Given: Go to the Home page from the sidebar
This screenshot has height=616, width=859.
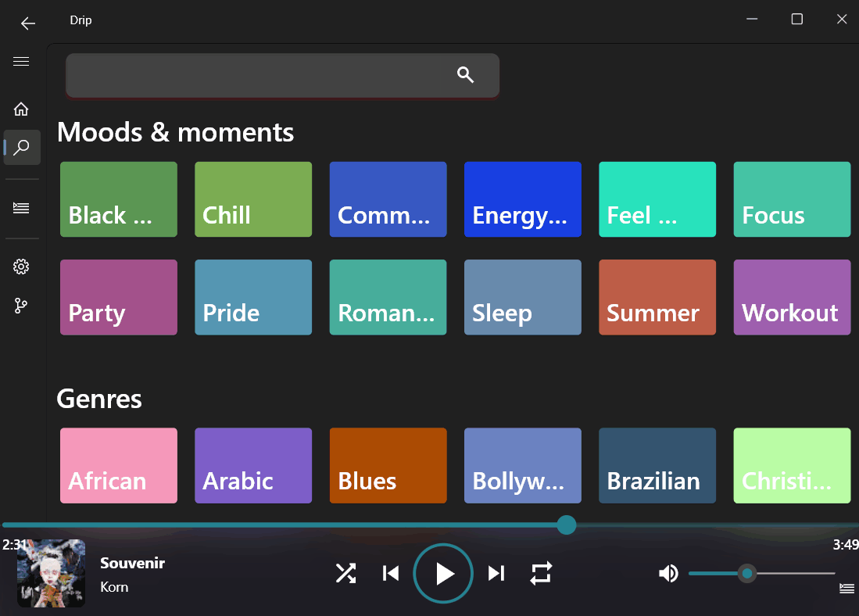Looking at the screenshot, I should pos(21,109).
